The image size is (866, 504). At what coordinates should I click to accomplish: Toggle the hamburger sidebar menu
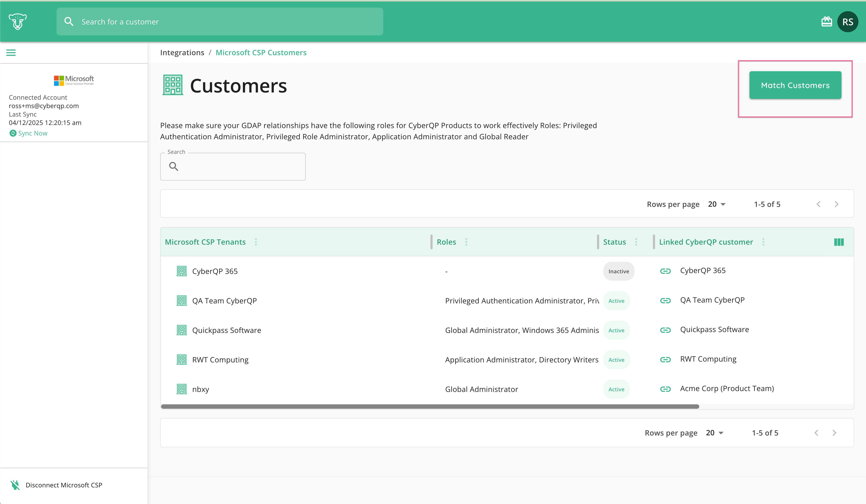[x=11, y=52]
